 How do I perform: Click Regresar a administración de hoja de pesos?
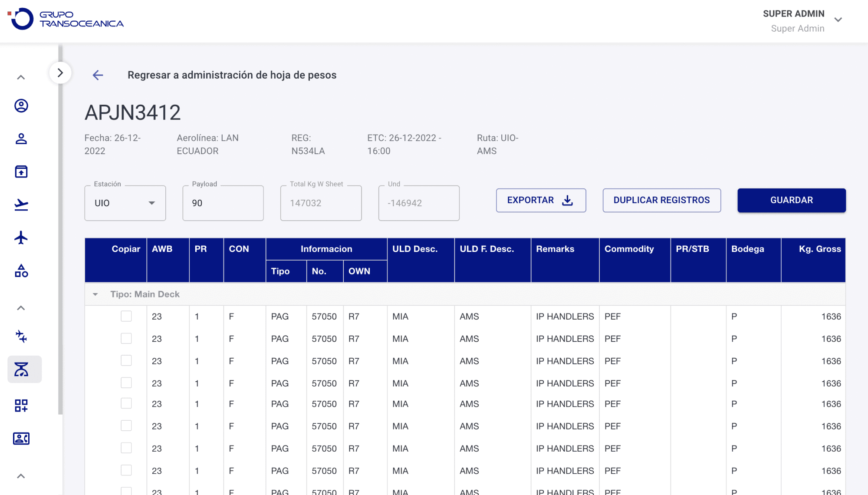[x=232, y=75]
